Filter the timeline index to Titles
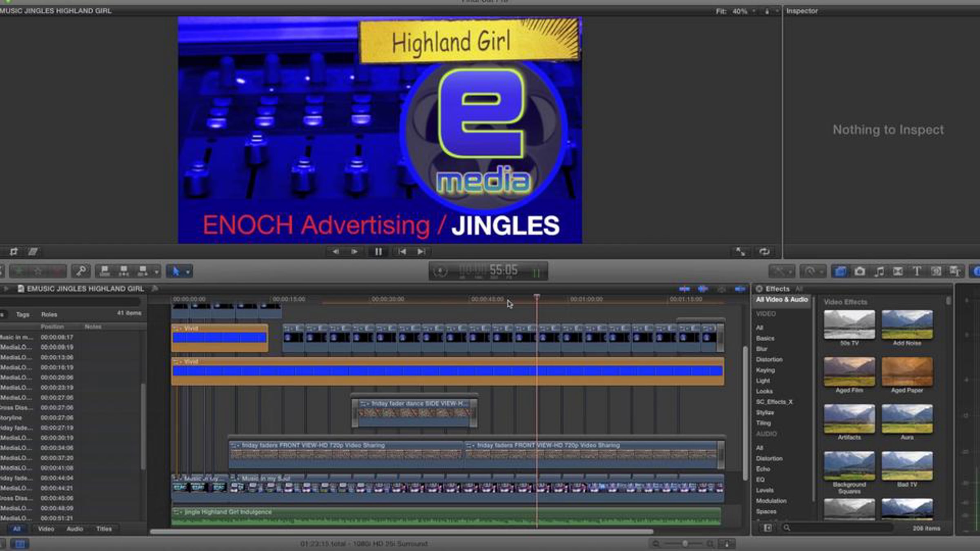Image resolution: width=980 pixels, height=551 pixels. (104, 529)
